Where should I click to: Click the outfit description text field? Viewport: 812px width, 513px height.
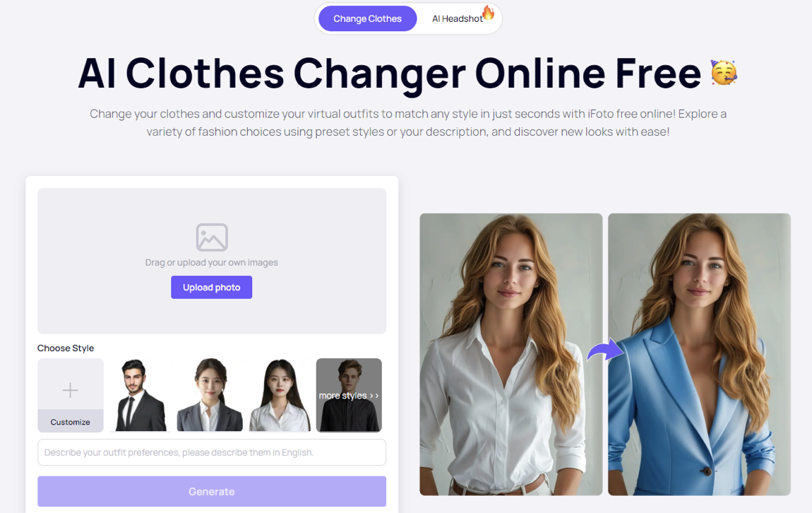(212, 452)
